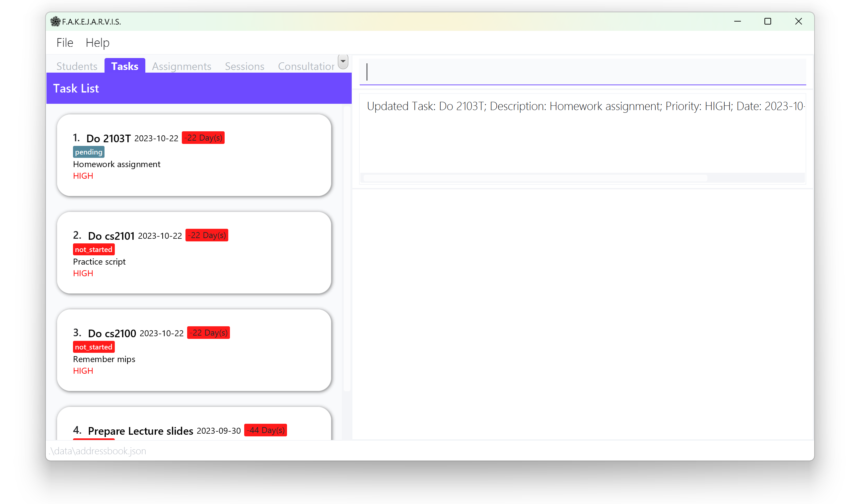Image resolution: width=862 pixels, height=504 pixels.
Task: Select the Sessions tab icon
Action: [x=244, y=66]
